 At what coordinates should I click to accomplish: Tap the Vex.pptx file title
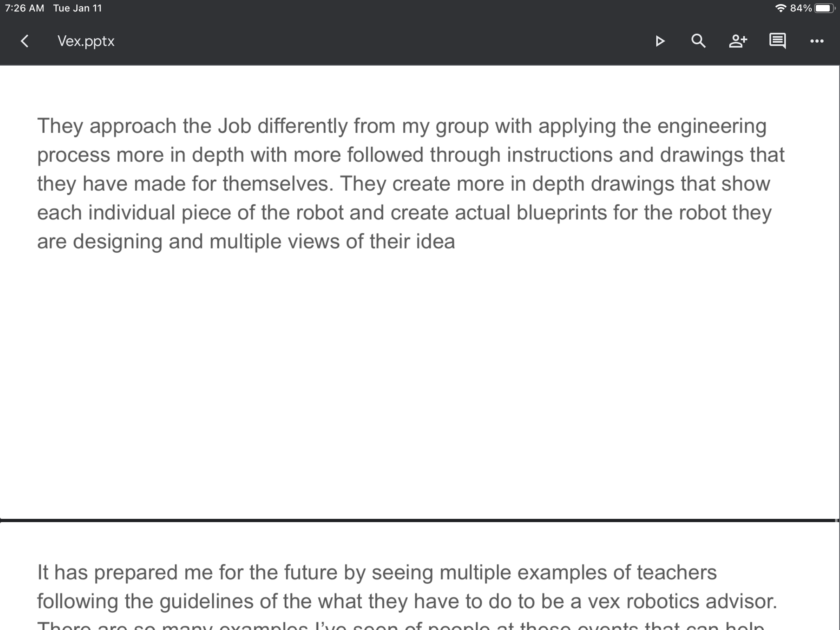[86, 41]
